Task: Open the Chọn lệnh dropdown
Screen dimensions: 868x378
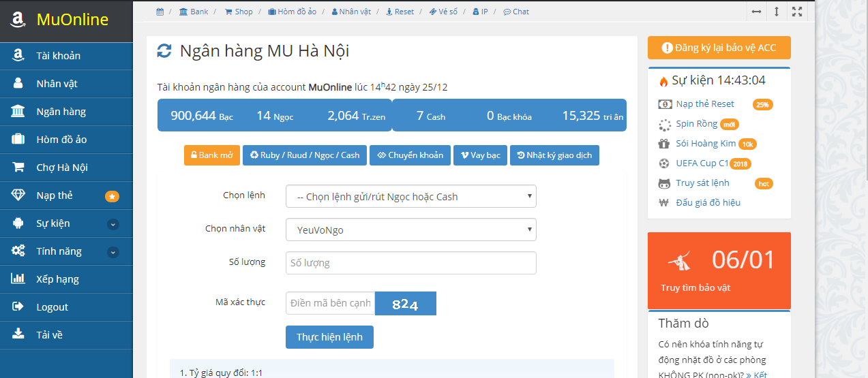Action: (411, 196)
